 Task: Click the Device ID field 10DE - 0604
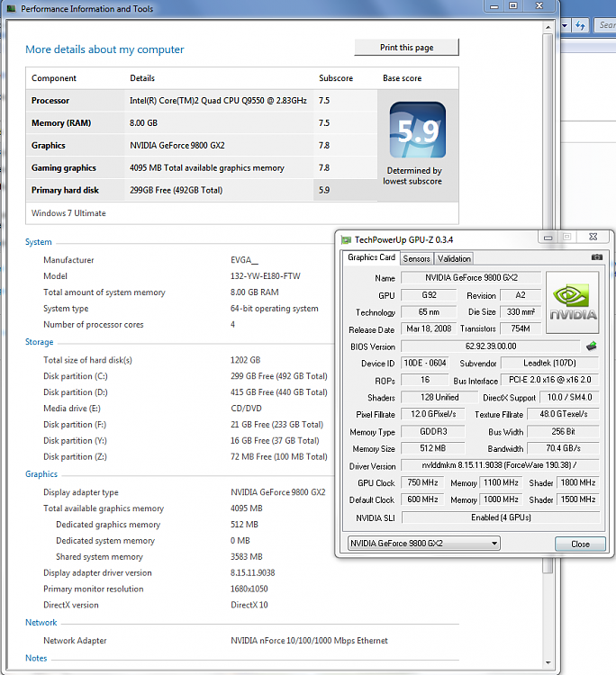(x=425, y=363)
